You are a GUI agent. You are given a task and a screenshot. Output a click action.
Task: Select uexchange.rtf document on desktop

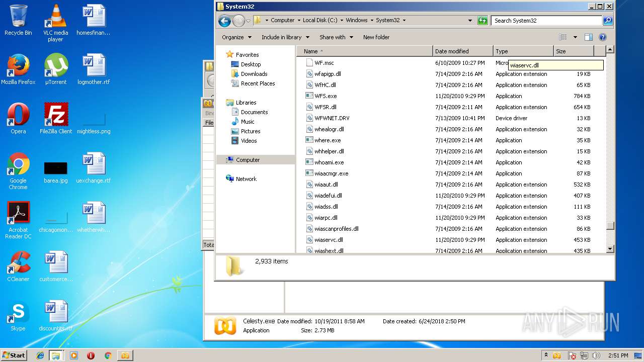click(94, 168)
